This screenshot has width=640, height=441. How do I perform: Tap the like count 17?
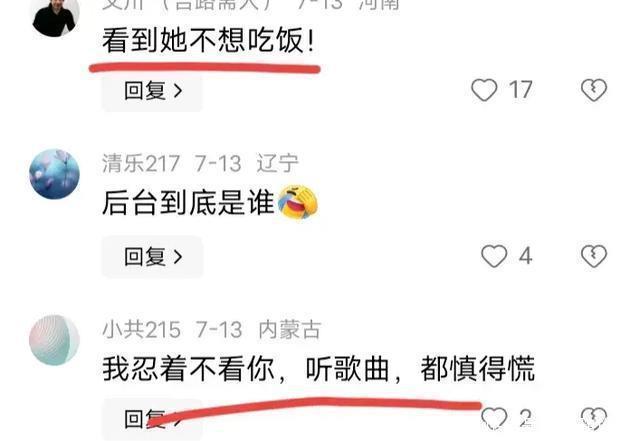520,90
